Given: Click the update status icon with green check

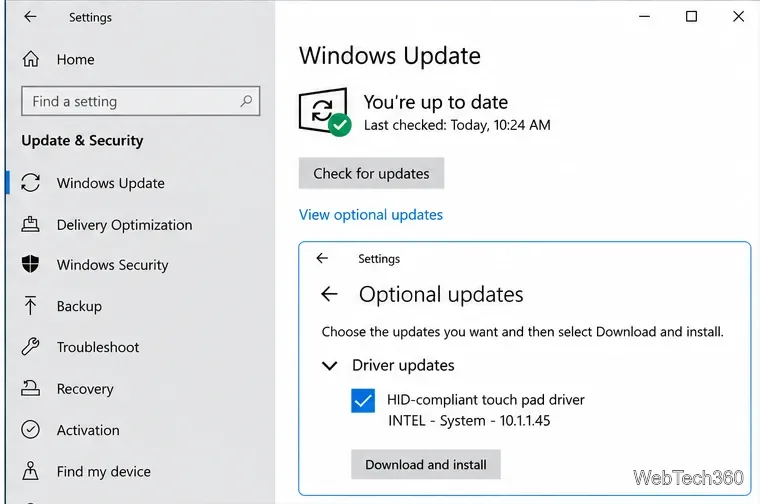Looking at the screenshot, I should 325,112.
